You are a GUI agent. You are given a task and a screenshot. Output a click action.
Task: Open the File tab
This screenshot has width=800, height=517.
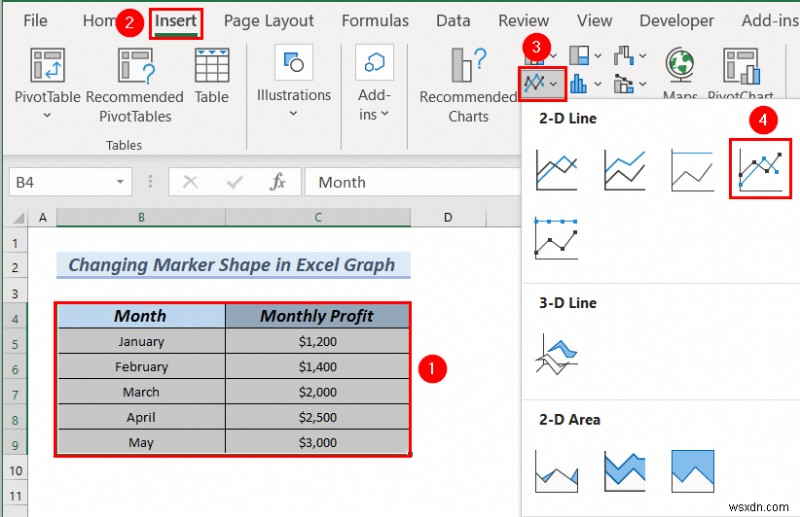(35, 21)
